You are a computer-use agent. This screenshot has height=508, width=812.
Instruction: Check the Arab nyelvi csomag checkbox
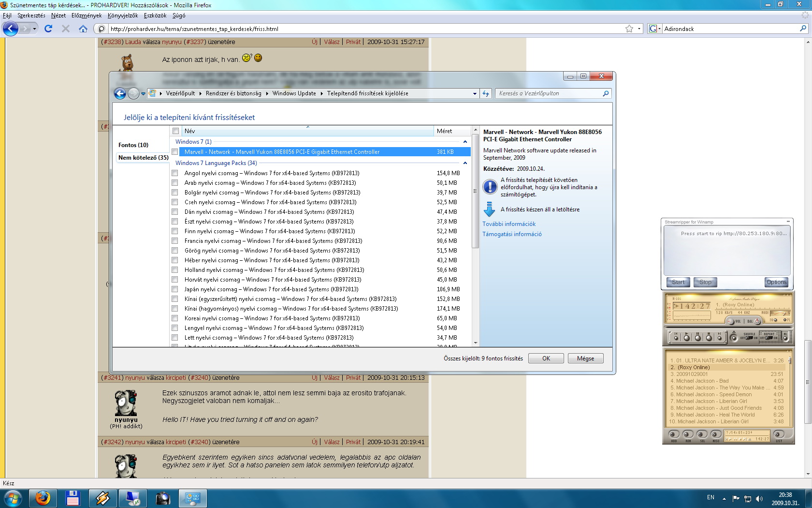(175, 183)
